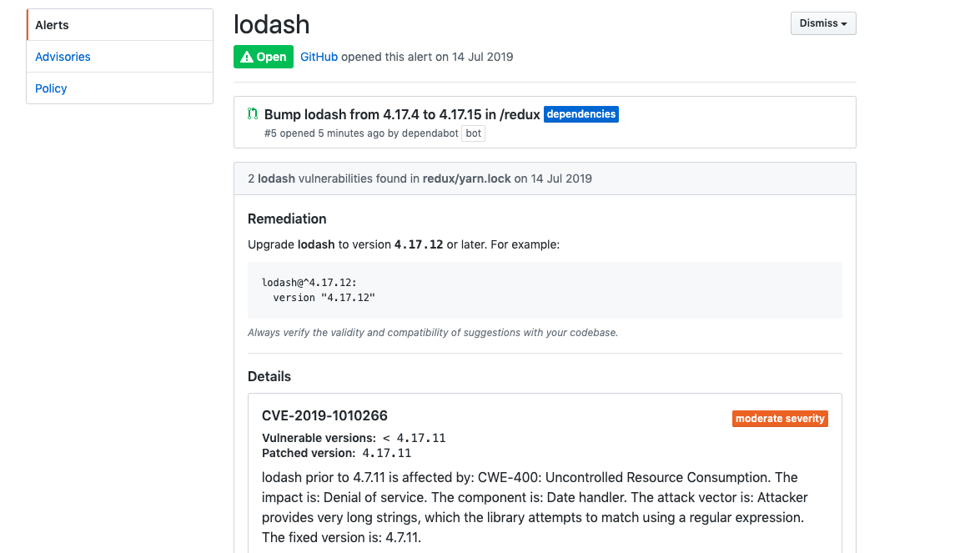Image resolution: width=980 pixels, height=553 pixels.
Task: Click the bot badge next to dependabot
Action: click(473, 133)
